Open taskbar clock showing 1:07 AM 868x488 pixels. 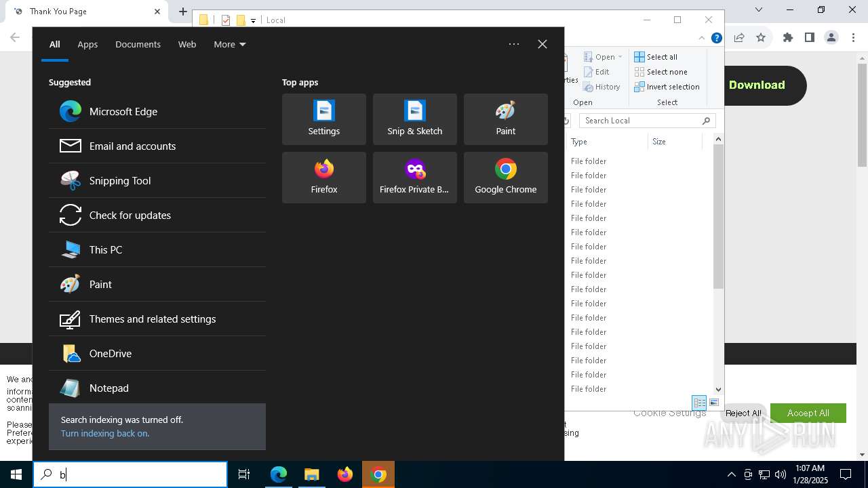(810, 474)
